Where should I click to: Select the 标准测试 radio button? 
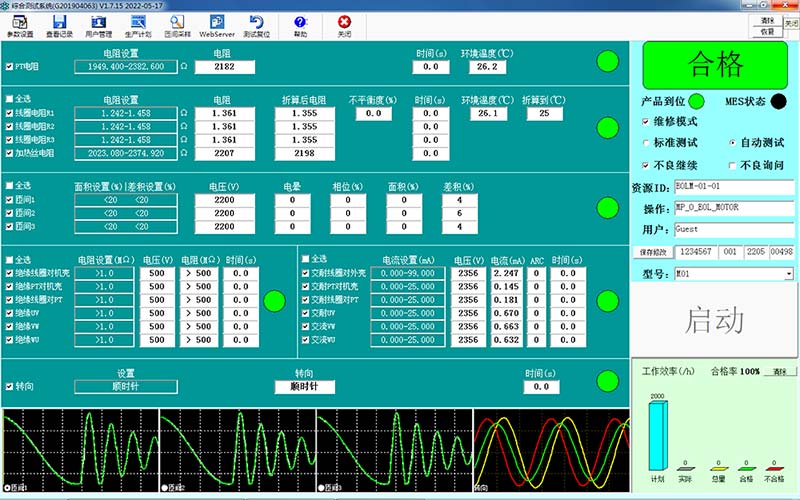tap(645, 143)
